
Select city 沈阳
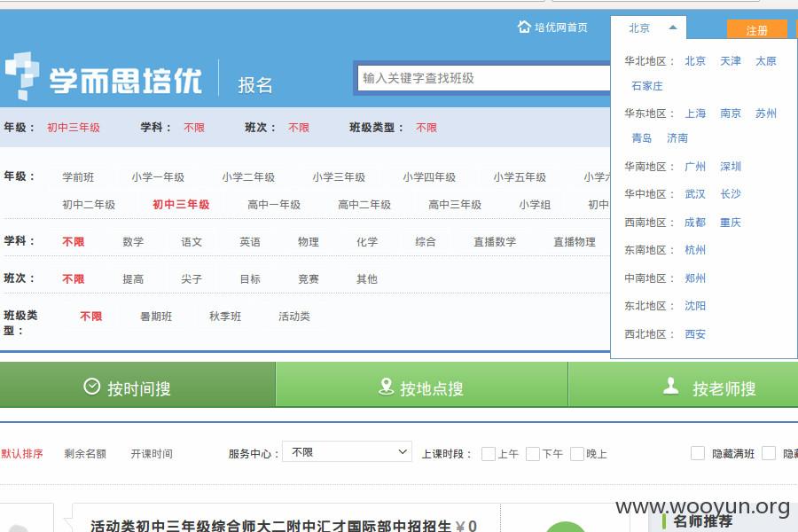pyautogui.click(x=695, y=306)
